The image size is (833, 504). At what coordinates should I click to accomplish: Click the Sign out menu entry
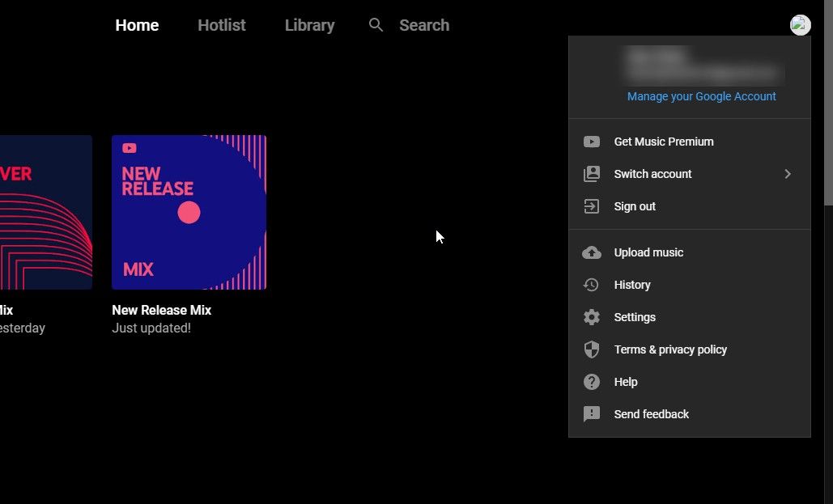[x=635, y=206]
